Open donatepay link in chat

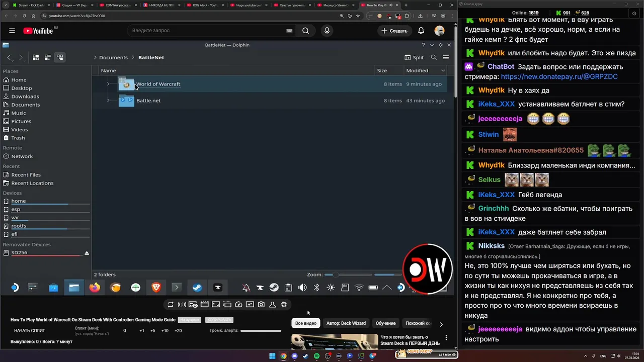coord(559,77)
